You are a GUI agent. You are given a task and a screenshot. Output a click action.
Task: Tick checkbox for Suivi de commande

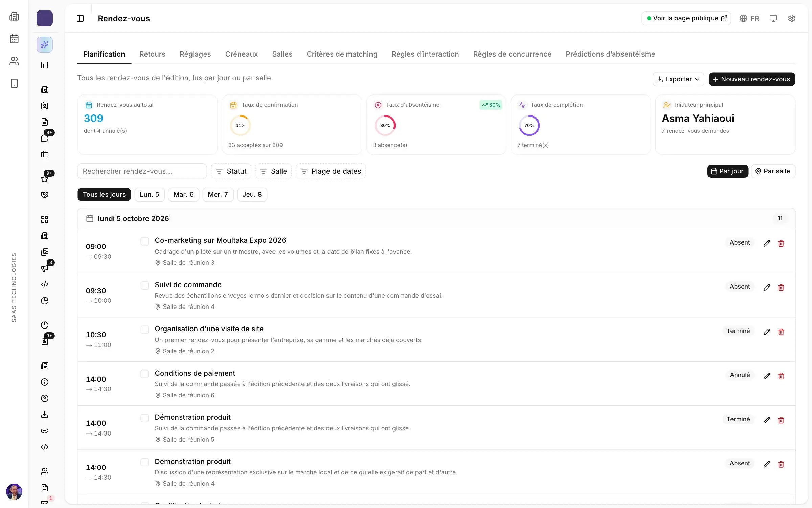click(x=144, y=285)
